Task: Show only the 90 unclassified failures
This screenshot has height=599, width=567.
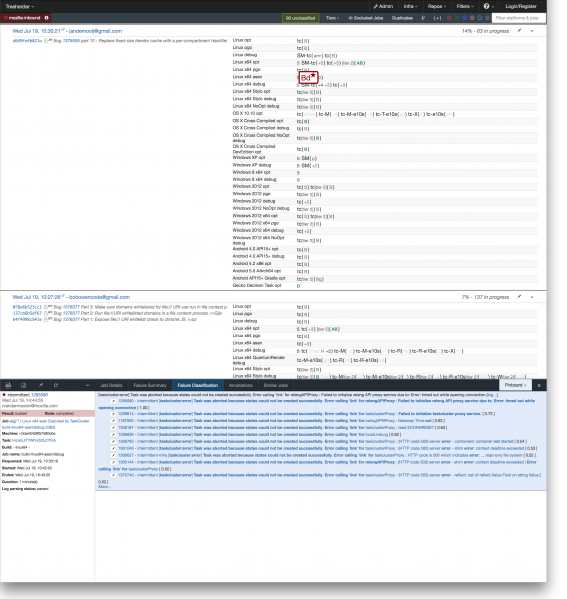Action: 301,18
